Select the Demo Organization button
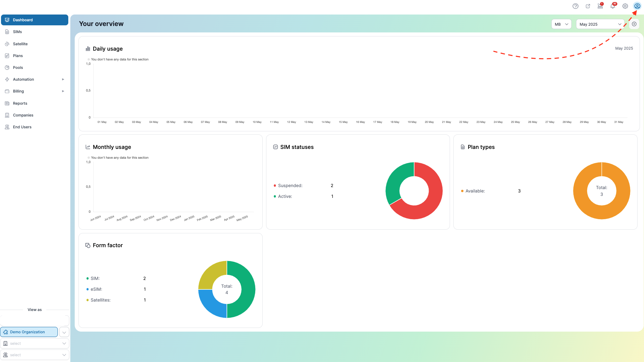Viewport: 644px width, 362px height. point(29,332)
